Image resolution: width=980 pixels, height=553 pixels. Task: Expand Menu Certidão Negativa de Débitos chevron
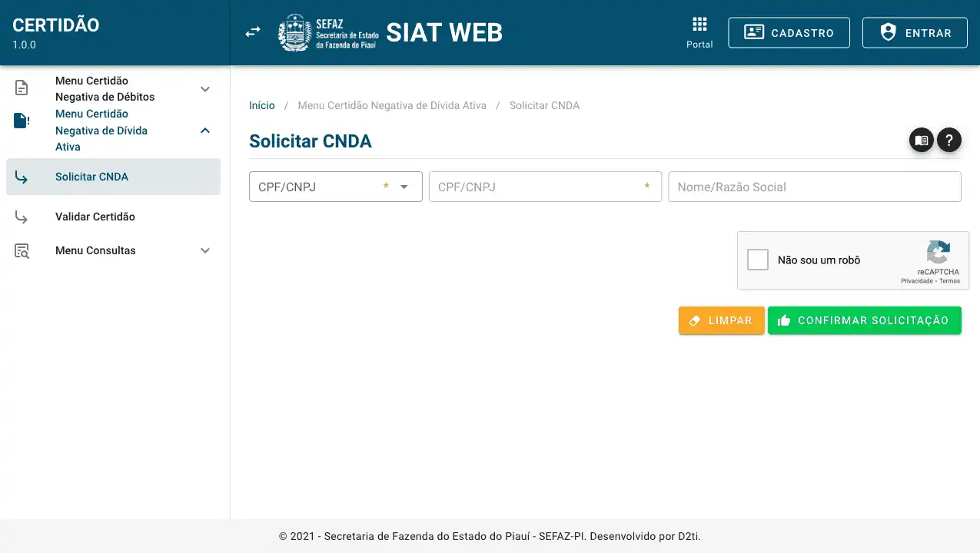click(x=205, y=89)
